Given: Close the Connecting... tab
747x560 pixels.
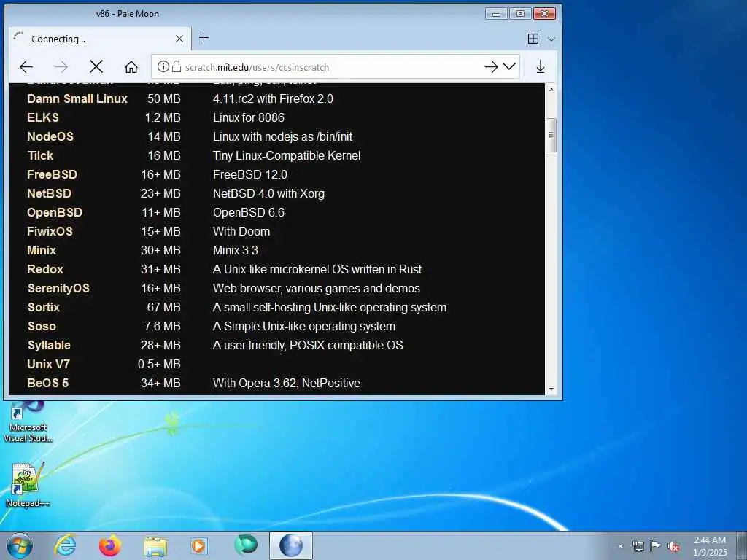Looking at the screenshot, I should coord(179,39).
